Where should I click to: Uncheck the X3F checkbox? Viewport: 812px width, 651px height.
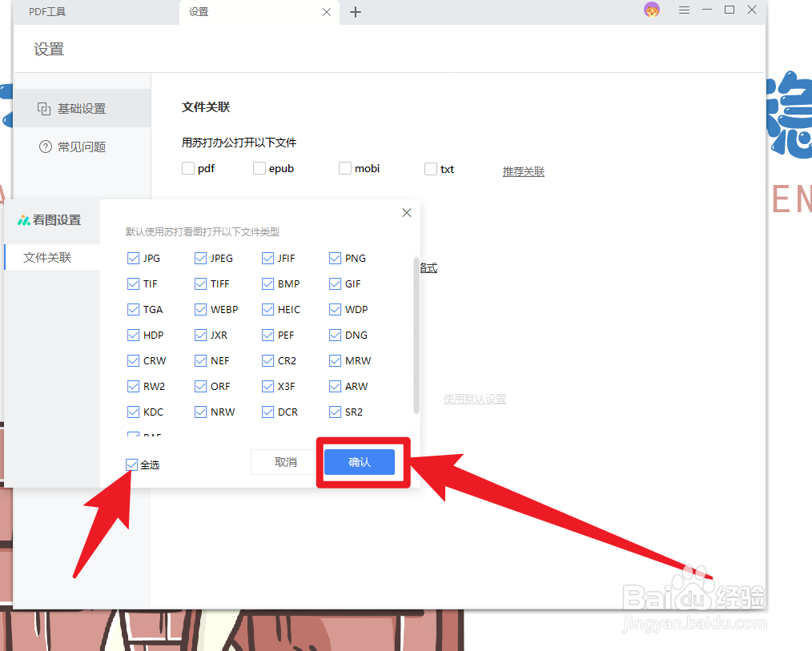click(x=267, y=386)
